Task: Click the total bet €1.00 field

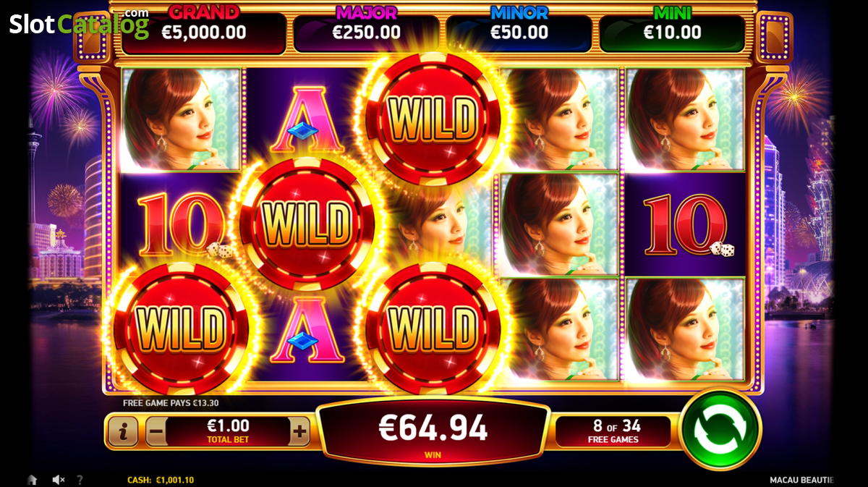Action: 228,432
